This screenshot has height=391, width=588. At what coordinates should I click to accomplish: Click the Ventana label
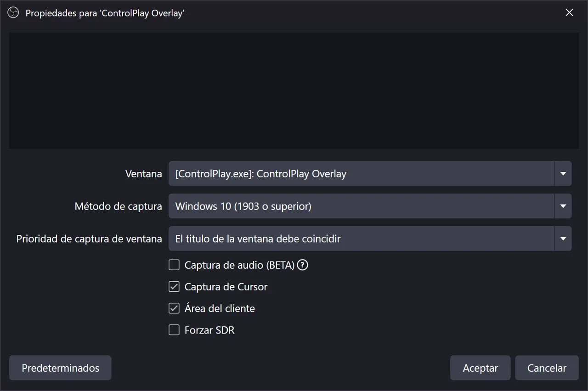[x=144, y=174]
